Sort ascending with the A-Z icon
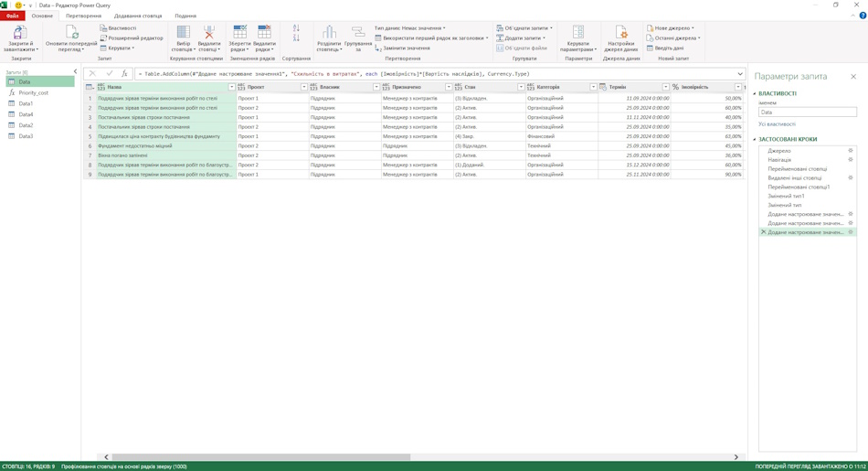The height and width of the screenshot is (471, 868). pos(296,28)
